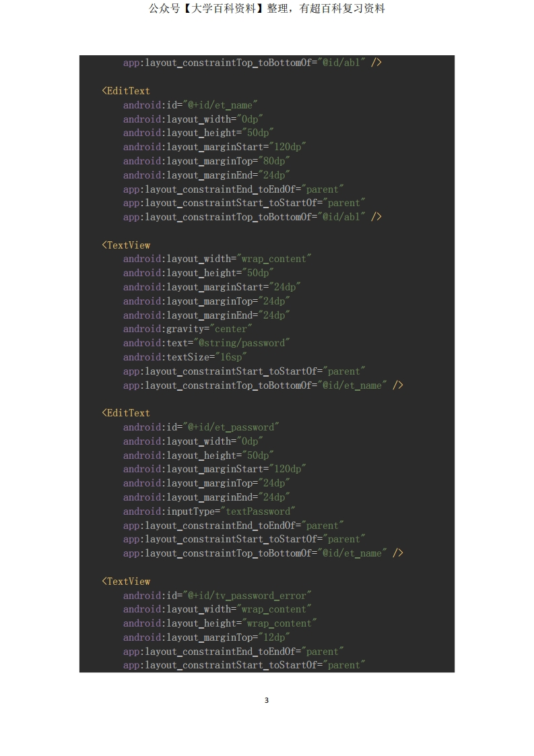The height and width of the screenshot is (756, 534).
Task: Click the layout_marginTop="12dp" line
Action: [206, 637]
